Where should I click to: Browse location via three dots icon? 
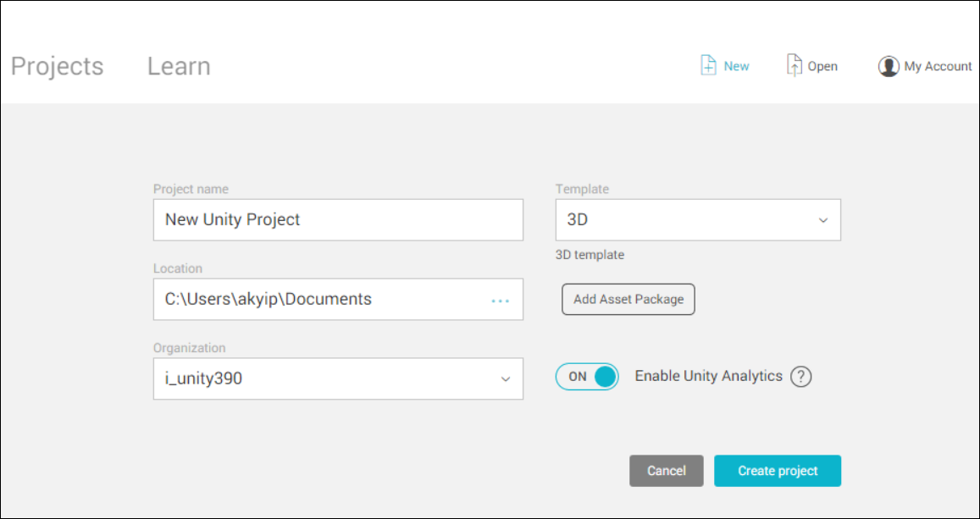(x=500, y=301)
